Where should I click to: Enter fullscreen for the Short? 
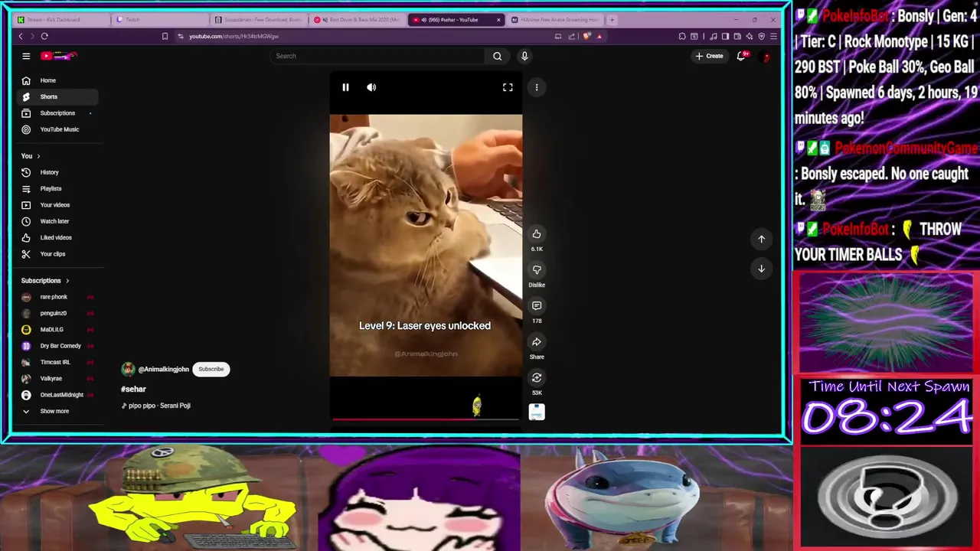tap(508, 87)
